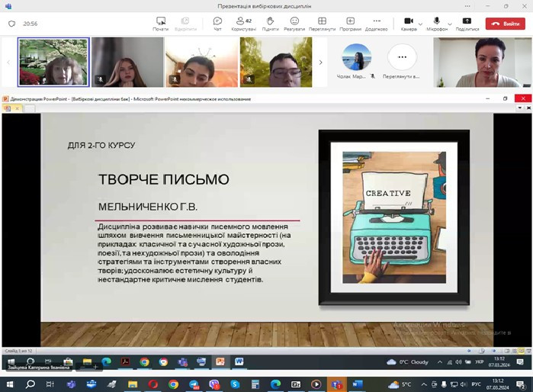Open More actions (Додатково) menu
The image size is (533, 392).
[377, 23]
